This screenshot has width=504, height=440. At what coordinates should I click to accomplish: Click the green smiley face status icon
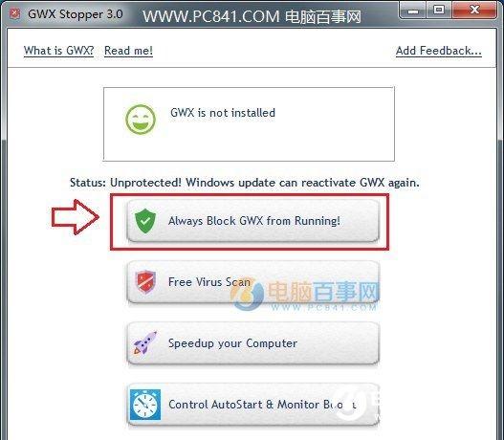[x=141, y=120]
